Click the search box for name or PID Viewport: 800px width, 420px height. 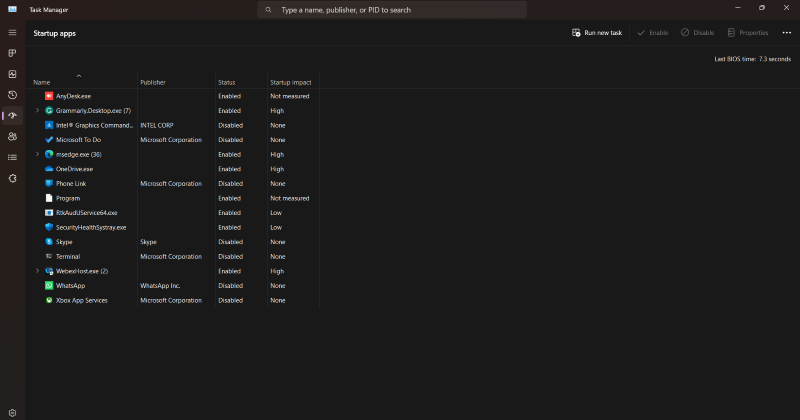pos(392,10)
